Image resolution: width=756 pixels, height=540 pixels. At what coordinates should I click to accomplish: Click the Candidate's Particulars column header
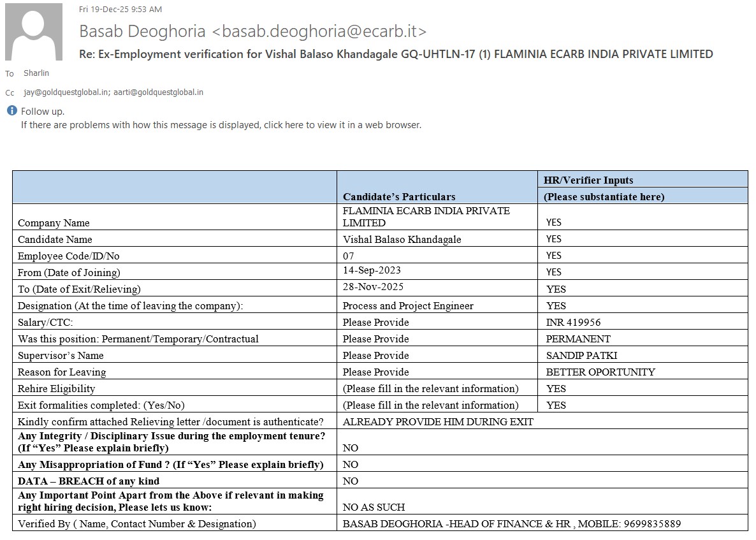click(399, 196)
